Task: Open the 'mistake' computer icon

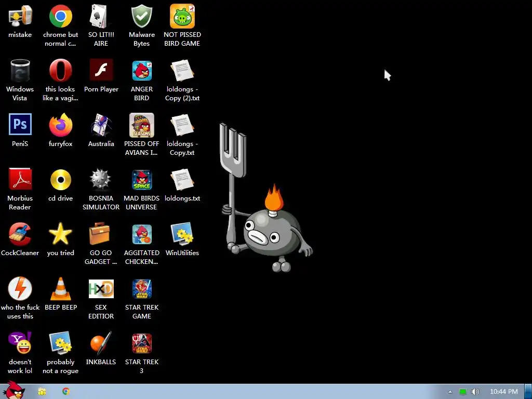Action: click(20, 16)
